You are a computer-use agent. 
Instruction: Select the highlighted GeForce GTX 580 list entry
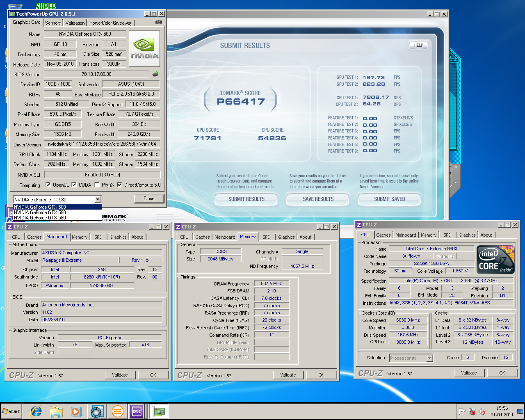click(57, 207)
